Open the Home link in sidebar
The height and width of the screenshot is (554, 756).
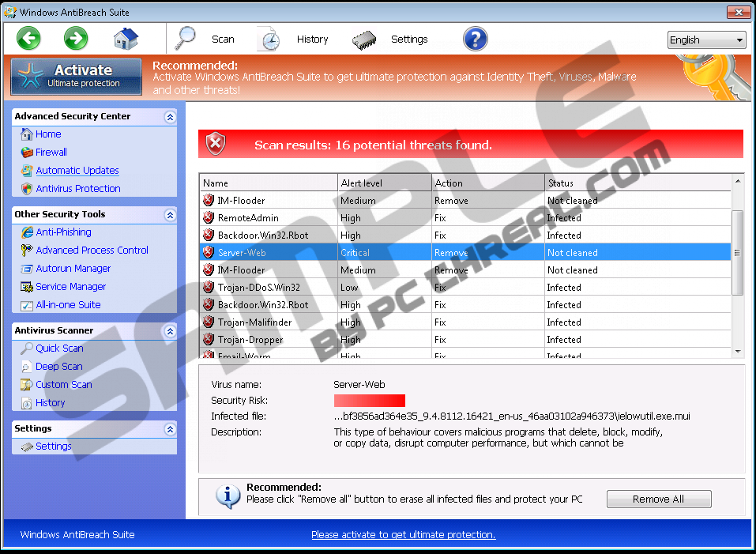pyautogui.click(x=48, y=134)
